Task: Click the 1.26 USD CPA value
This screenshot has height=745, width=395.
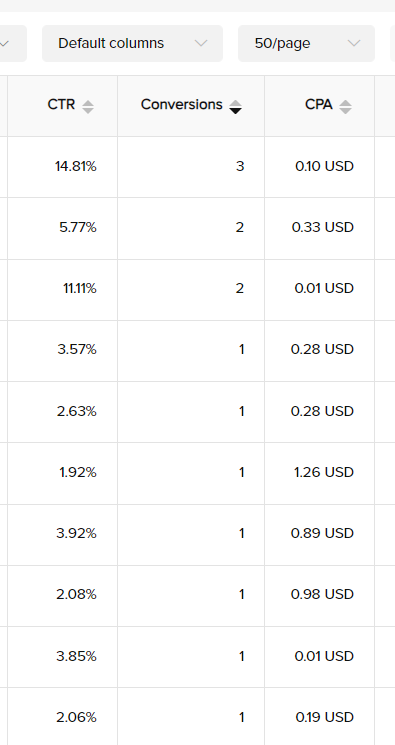Action: pyautogui.click(x=323, y=472)
